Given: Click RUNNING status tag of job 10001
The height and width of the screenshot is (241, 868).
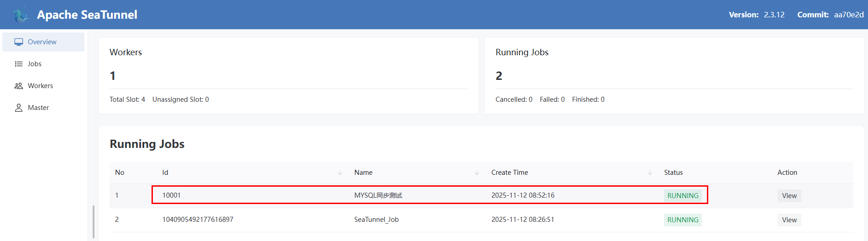Looking at the screenshot, I should (683, 196).
